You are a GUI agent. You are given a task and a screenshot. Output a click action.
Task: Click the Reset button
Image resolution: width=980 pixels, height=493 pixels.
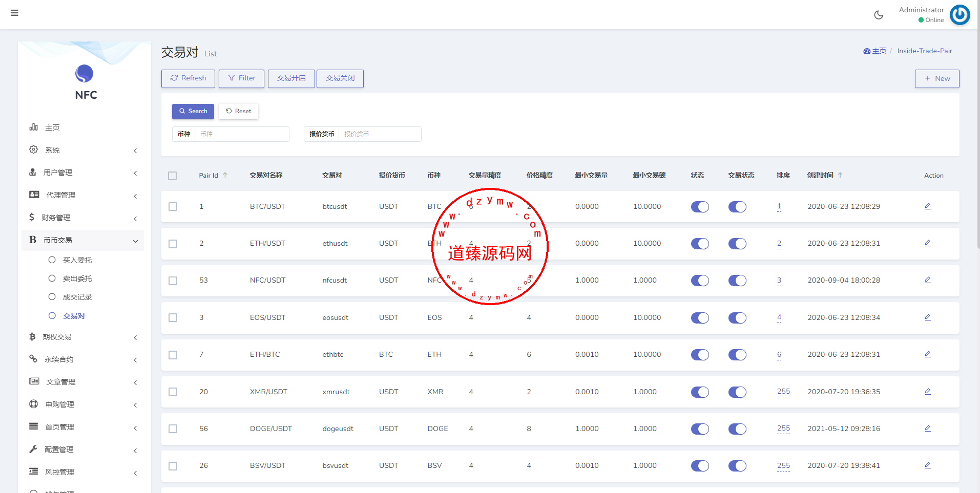coord(238,111)
